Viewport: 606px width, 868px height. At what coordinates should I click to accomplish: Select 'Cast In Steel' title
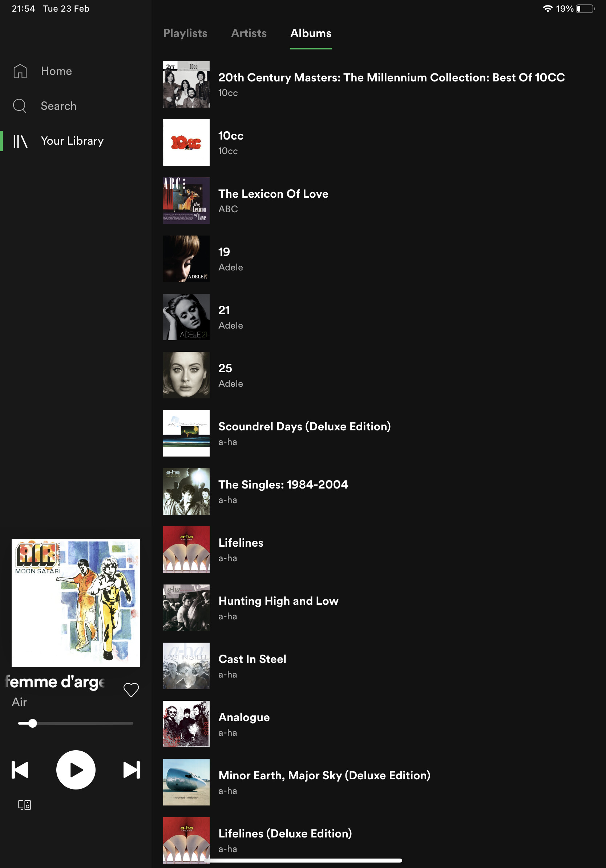(x=252, y=659)
